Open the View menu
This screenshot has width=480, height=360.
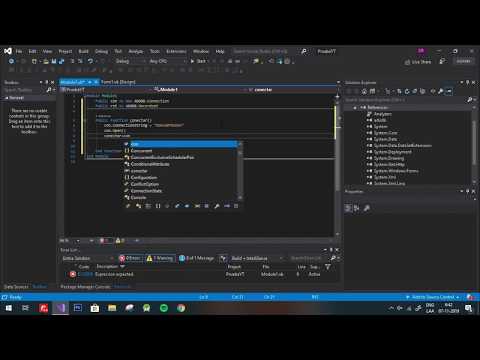coord(47,51)
